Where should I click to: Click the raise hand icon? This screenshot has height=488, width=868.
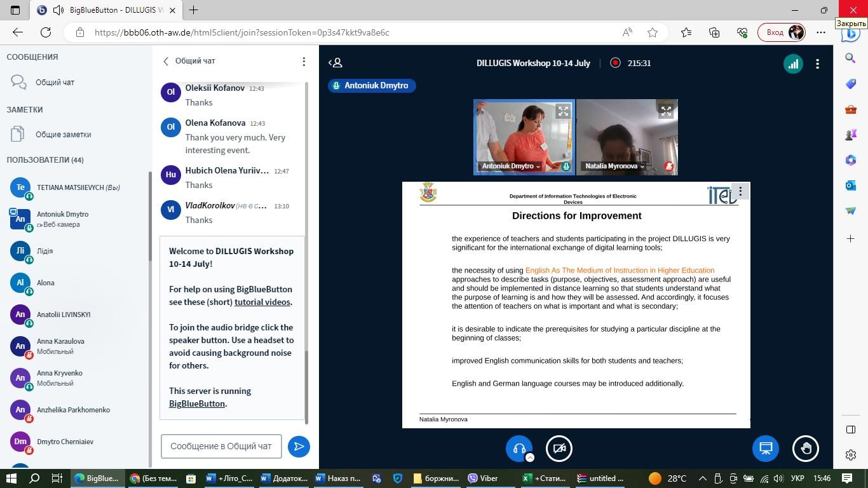806,449
